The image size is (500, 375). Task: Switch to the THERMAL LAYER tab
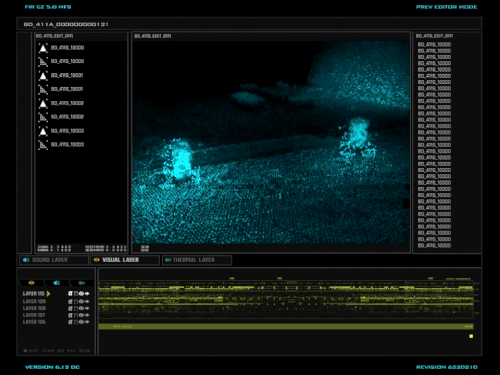coord(197,260)
